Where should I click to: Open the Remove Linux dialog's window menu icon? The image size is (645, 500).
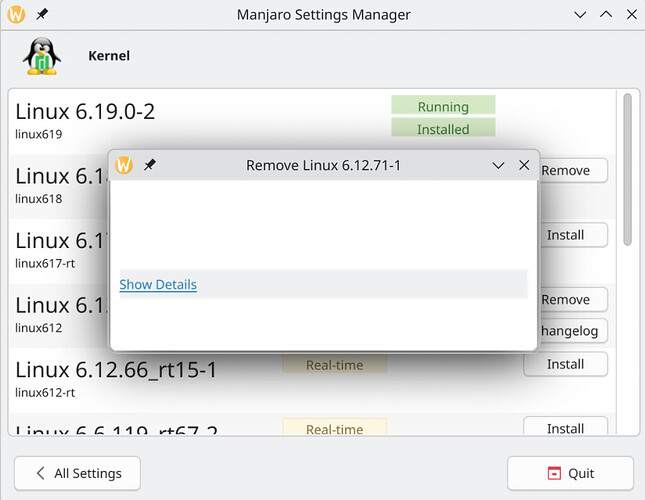(x=124, y=165)
